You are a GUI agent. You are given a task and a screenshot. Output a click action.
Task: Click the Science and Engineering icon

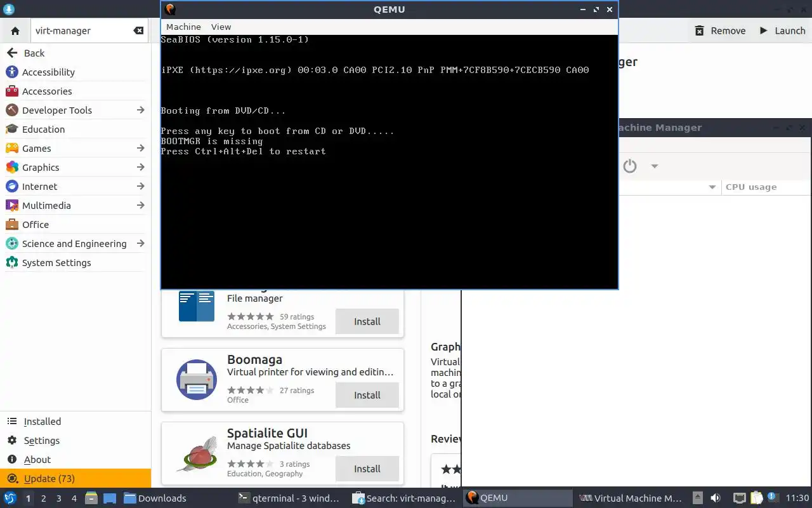(x=12, y=243)
